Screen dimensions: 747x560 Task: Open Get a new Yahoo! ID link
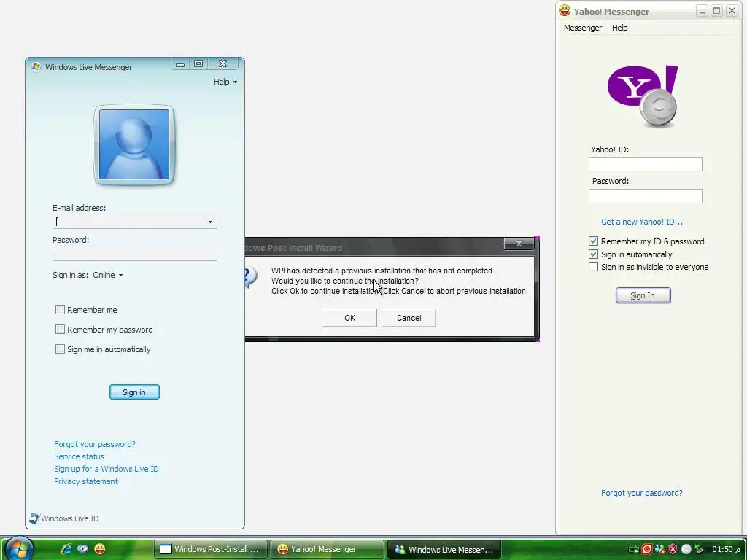click(x=642, y=222)
